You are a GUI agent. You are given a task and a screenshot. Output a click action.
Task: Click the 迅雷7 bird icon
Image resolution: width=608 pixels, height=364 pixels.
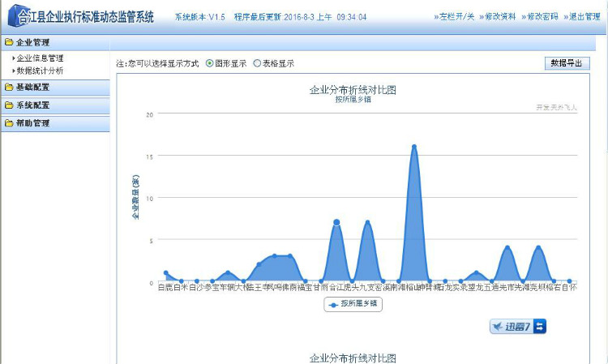497,327
